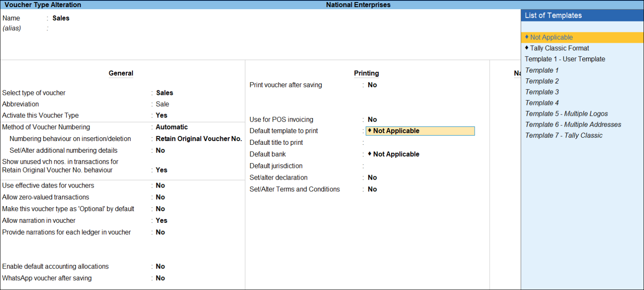The height and width of the screenshot is (290, 644).
Task: Toggle WhatsApp voucher after saving No
Action: [160, 278]
